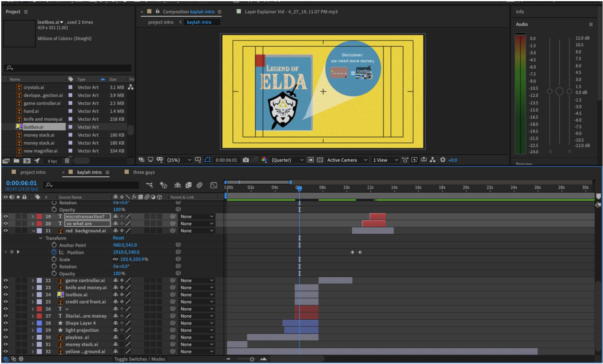This screenshot has width=603, height=364.
Task: Delete selected project item with trash icon
Action: [67, 161]
